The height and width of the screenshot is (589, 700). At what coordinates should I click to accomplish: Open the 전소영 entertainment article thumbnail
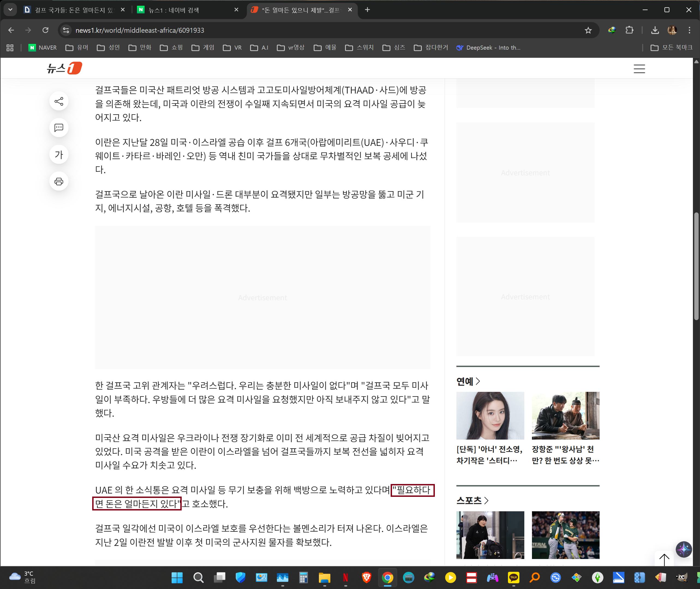(490, 416)
